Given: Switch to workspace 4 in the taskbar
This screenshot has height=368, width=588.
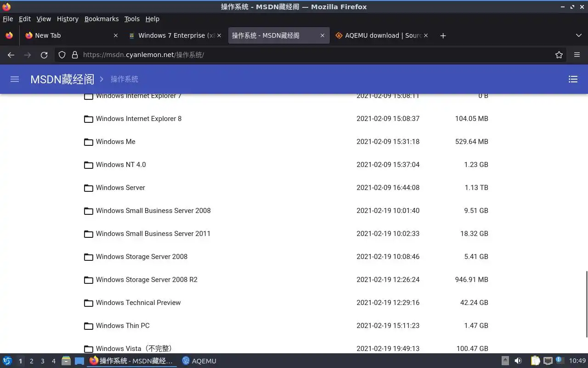Looking at the screenshot, I should (53, 361).
